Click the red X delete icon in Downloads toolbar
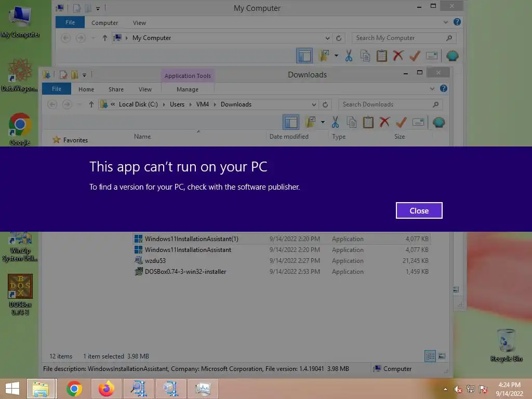 (384, 122)
